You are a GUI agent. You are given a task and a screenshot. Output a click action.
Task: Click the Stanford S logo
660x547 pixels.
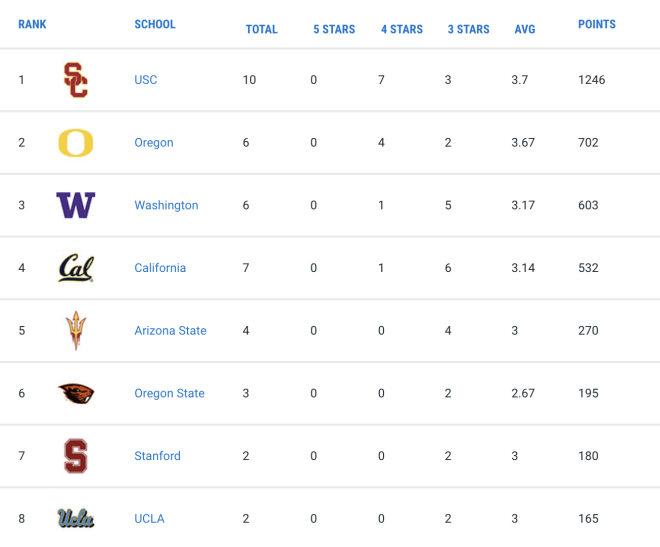tap(76, 456)
